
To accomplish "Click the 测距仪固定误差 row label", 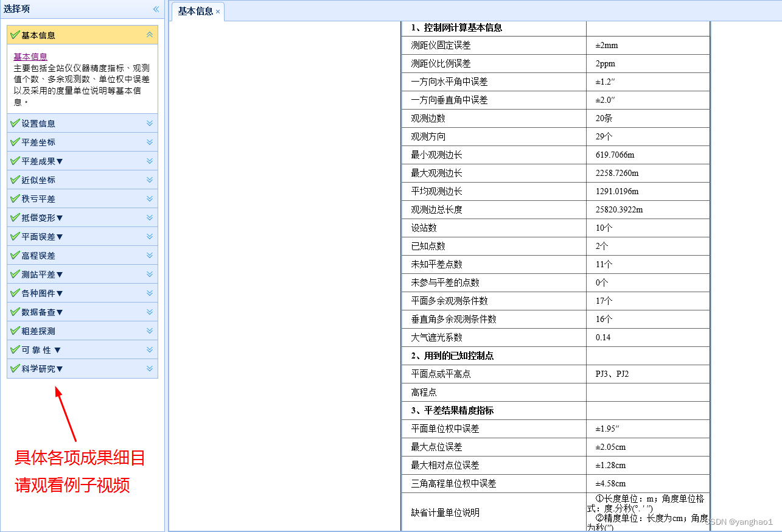I will 441,46.
